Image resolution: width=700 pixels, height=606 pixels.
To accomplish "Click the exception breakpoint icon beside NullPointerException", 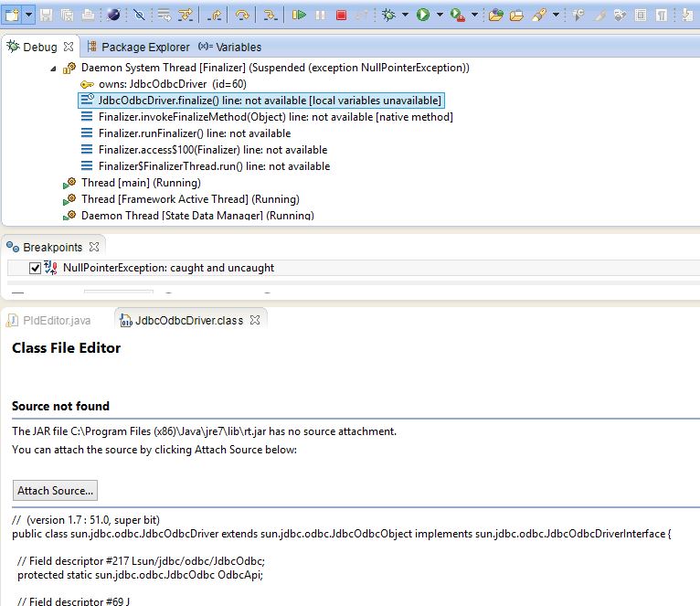I will click(x=50, y=268).
